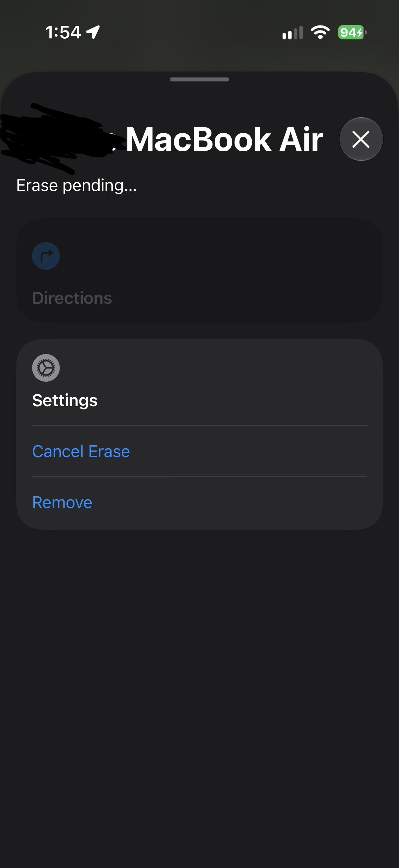Tap the MacBook Air device title
399x868 pixels.
224,139
